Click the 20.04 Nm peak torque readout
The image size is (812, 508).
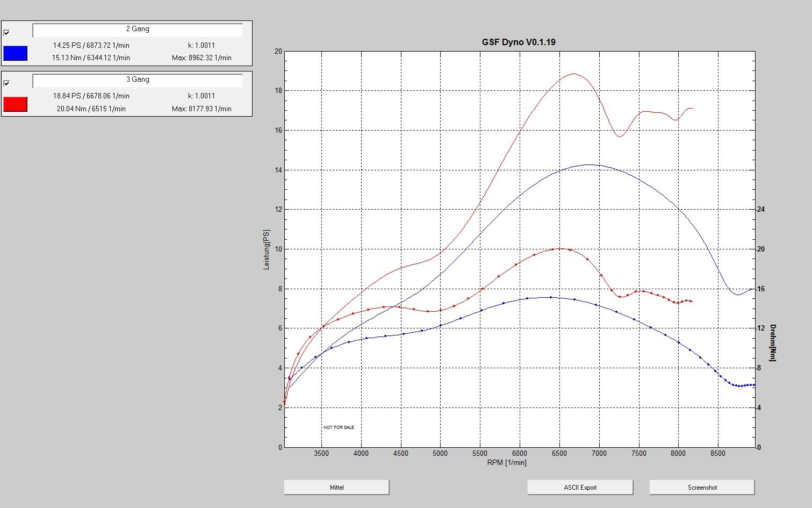pos(91,109)
